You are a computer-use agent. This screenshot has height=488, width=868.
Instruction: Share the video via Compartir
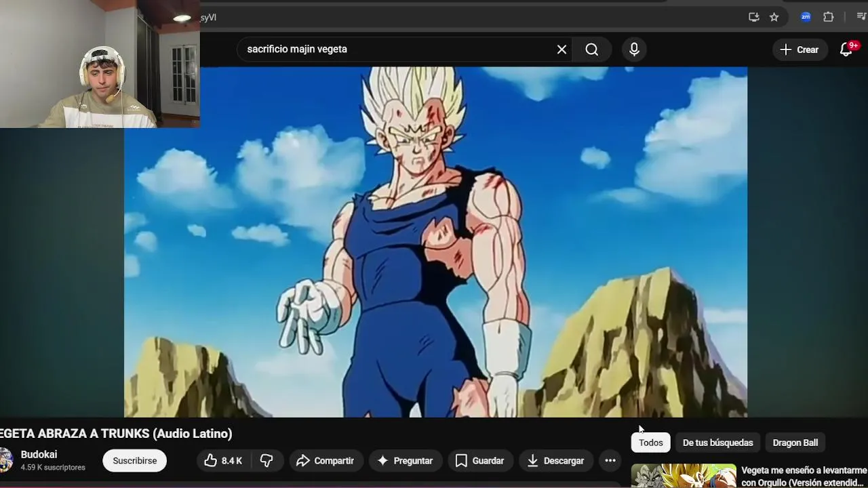pos(326,461)
